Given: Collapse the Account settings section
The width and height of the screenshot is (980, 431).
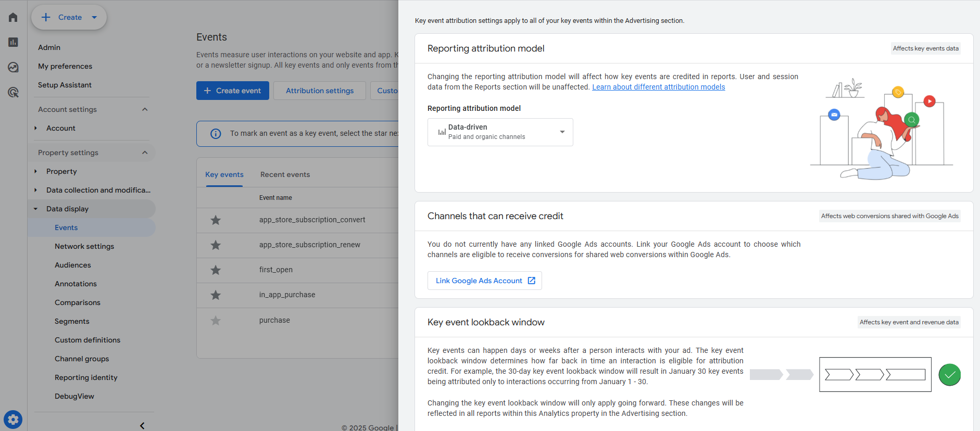Looking at the screenshot, I should [145, 109].
